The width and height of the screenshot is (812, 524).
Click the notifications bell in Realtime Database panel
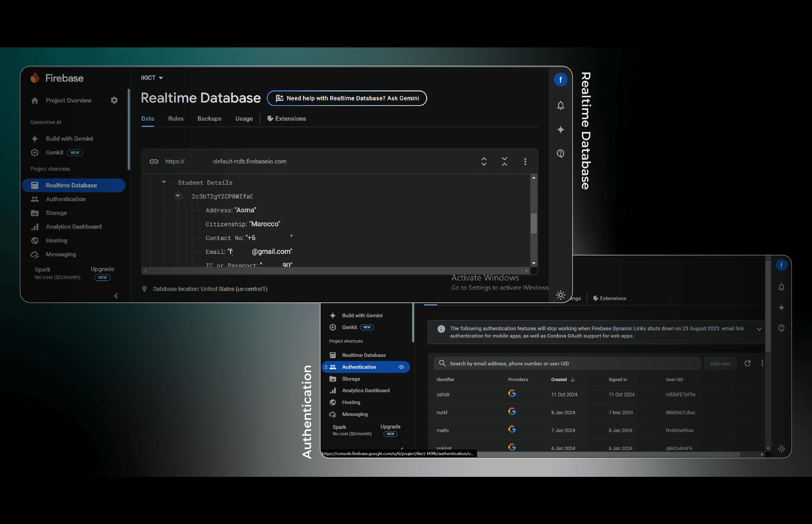pos(560,105)
